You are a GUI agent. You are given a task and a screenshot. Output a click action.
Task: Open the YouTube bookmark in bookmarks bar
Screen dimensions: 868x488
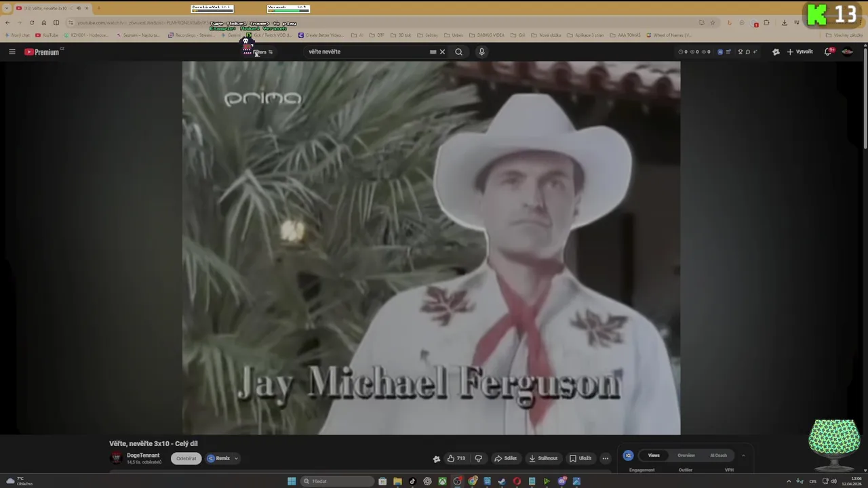47,35
